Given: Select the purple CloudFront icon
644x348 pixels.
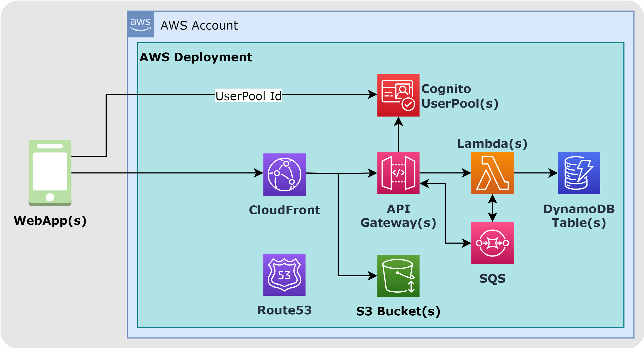Looking at the screenshot, I should point(285,175).
